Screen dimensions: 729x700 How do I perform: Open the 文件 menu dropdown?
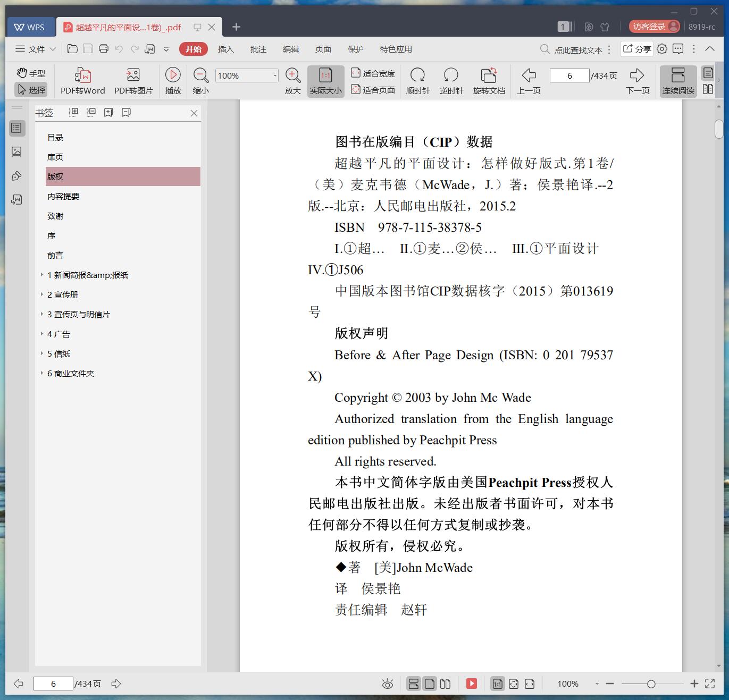[x=35, y=49]
